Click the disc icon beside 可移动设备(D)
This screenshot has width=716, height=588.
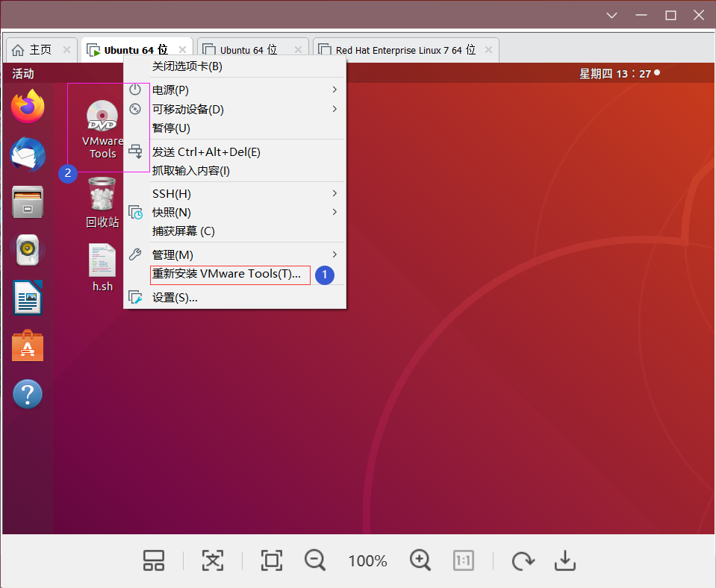135,109
